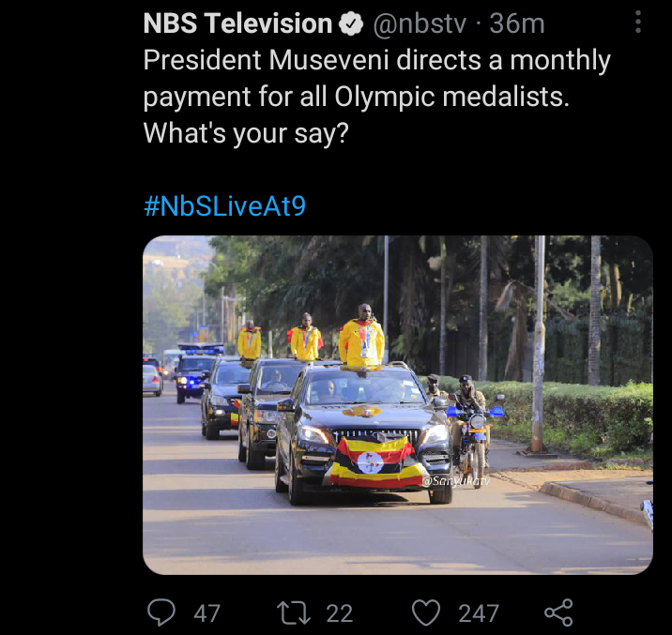Click the "What's your say?" line
This screenshot has width=672, height=635.
pos(246,133)
